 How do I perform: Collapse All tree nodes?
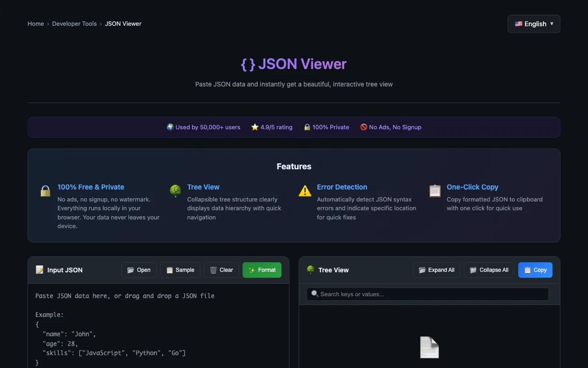coord(489,270)
